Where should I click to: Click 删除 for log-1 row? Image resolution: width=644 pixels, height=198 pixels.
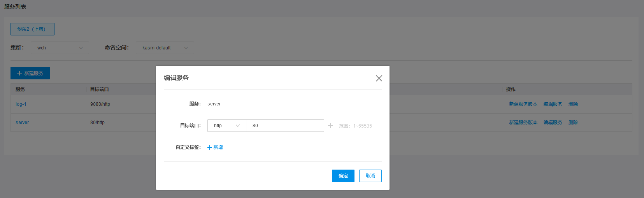573,104
